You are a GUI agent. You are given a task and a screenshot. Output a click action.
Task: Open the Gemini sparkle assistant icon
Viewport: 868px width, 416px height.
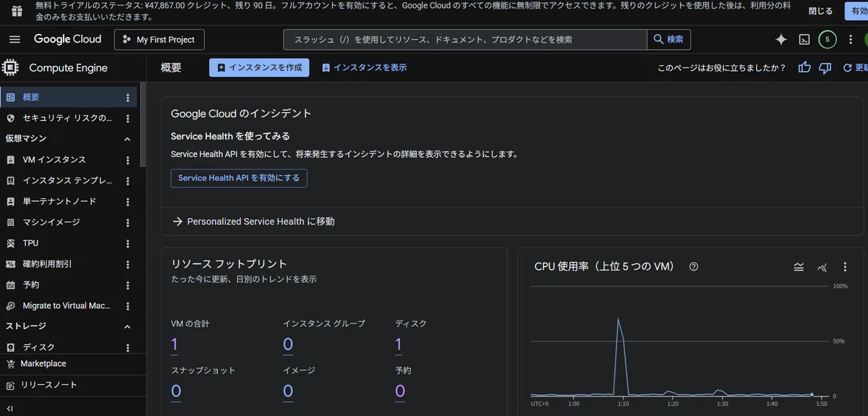pyautogui.click(x=780, y=39)
